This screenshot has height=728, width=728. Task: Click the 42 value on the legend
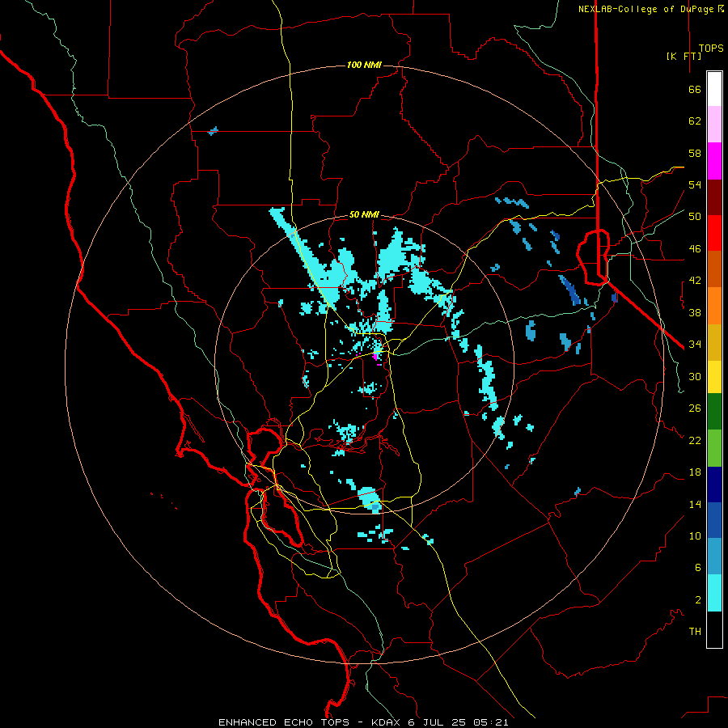(695, 281)
